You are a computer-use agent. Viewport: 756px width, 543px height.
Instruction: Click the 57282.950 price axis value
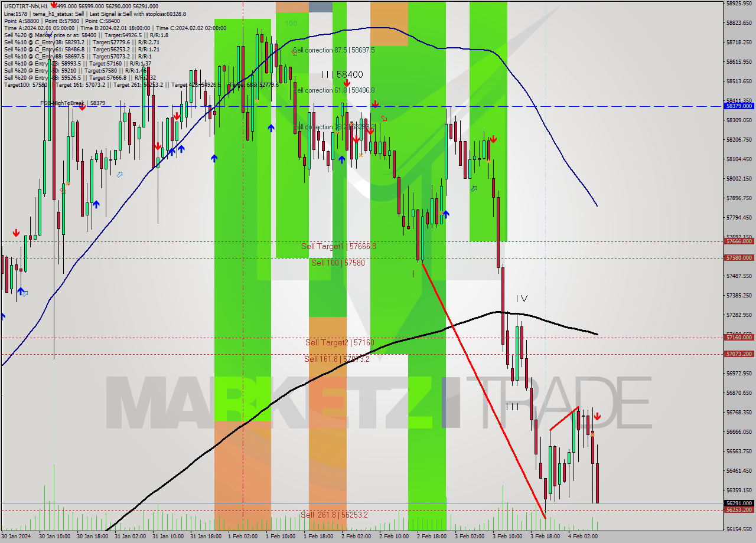tap(739, 315)
